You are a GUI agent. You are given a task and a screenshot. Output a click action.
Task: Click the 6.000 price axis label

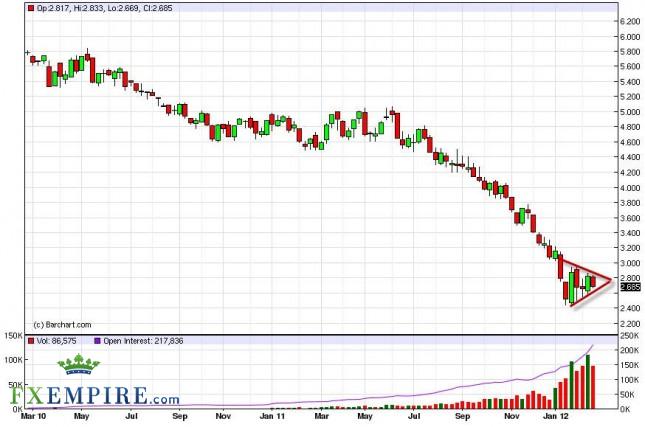(x=630, y=37)
